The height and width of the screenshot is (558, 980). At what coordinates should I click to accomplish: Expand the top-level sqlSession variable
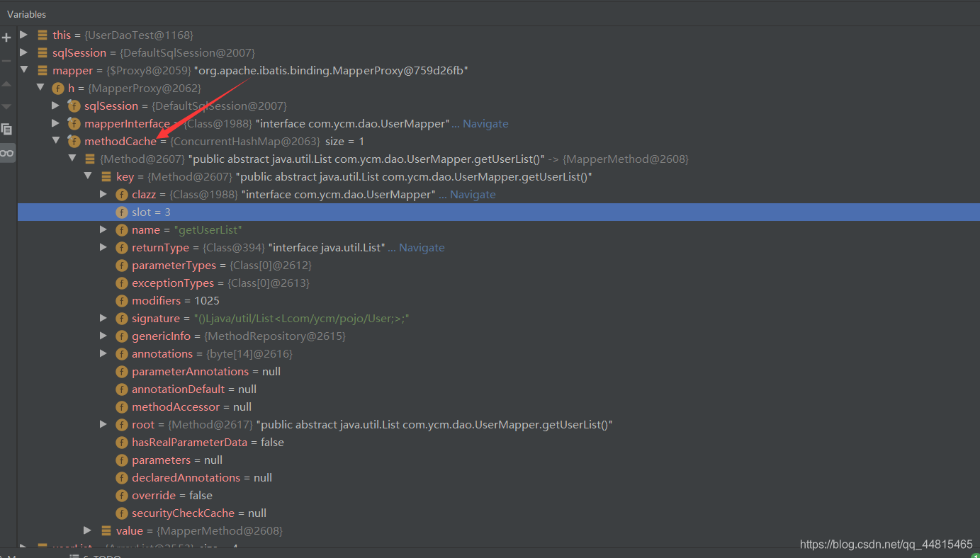[x=24, y=52]
